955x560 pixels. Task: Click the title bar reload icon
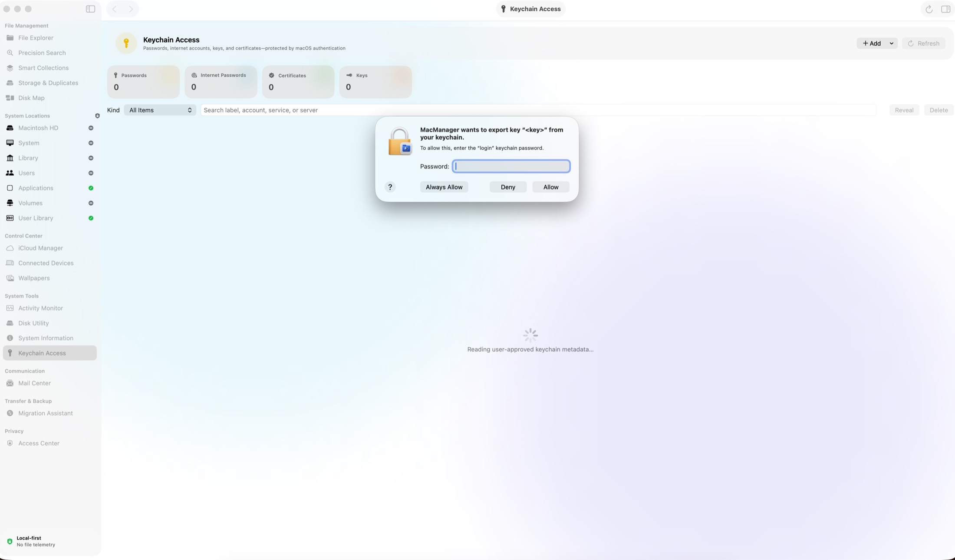pyautogui.click(x=929, y=9)
